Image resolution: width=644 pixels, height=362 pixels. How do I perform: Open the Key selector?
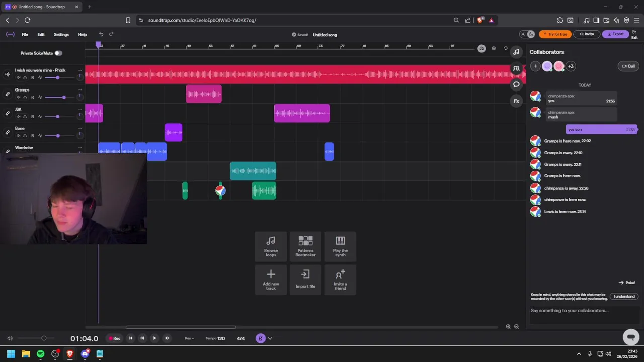coord(189,338)
